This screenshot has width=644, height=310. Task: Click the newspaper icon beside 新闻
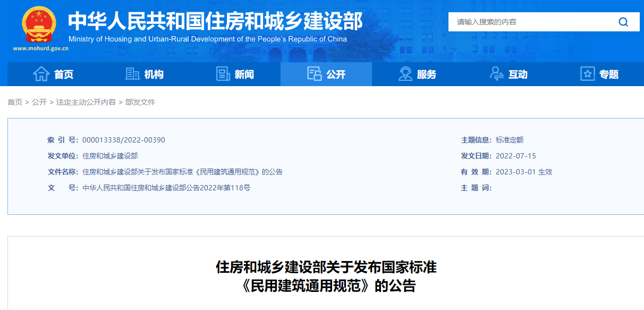(223, 74)
